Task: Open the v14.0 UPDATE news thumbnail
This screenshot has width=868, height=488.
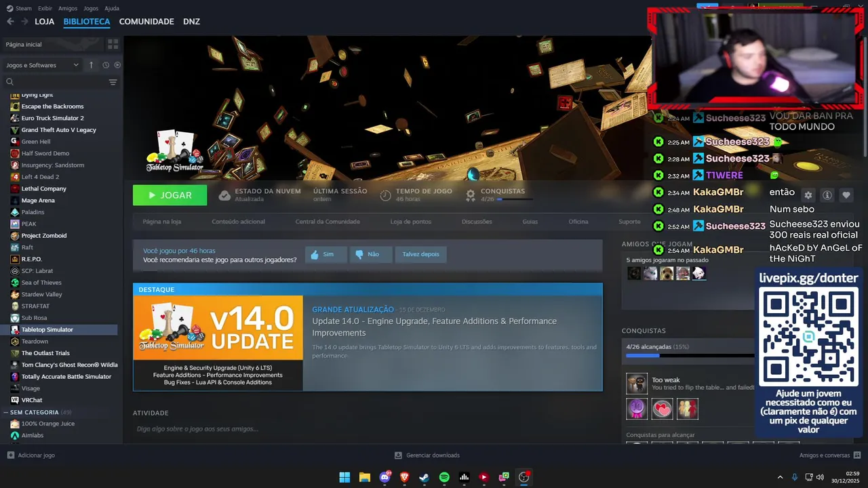Action: coord(218,343)
